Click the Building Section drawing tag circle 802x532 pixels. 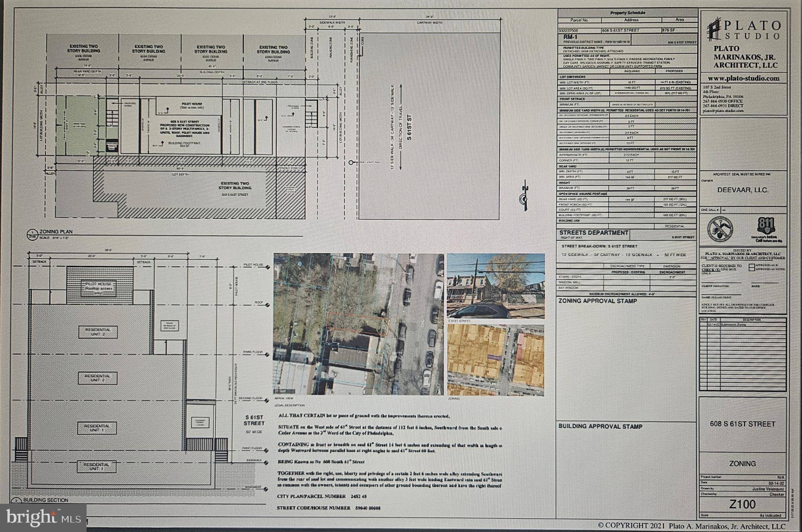pyautogui.click(x=16, y=501)
